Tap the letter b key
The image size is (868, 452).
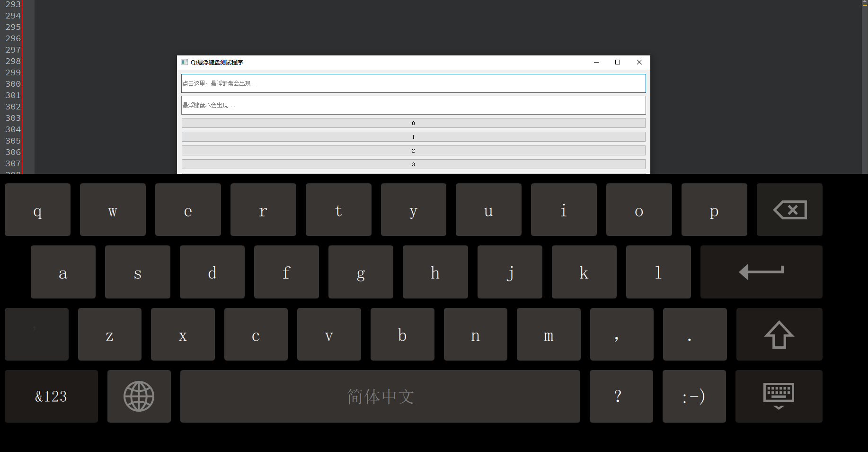pyautogui.click(x=402, y=334)
